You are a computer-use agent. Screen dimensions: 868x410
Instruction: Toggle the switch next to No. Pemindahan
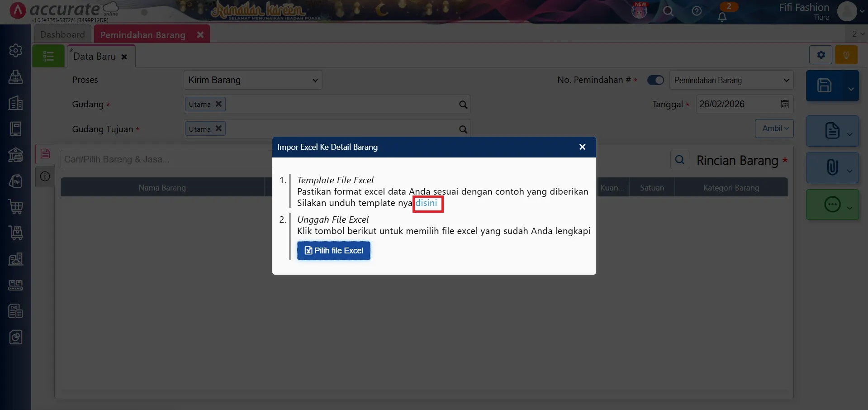pyautogui.click(x=655, y=80)
